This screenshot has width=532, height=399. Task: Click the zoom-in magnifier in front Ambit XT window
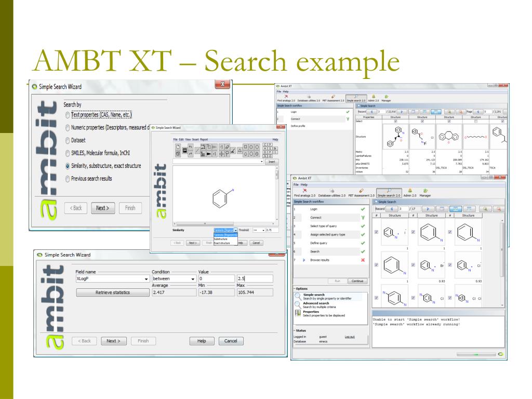tap(485, 209)
